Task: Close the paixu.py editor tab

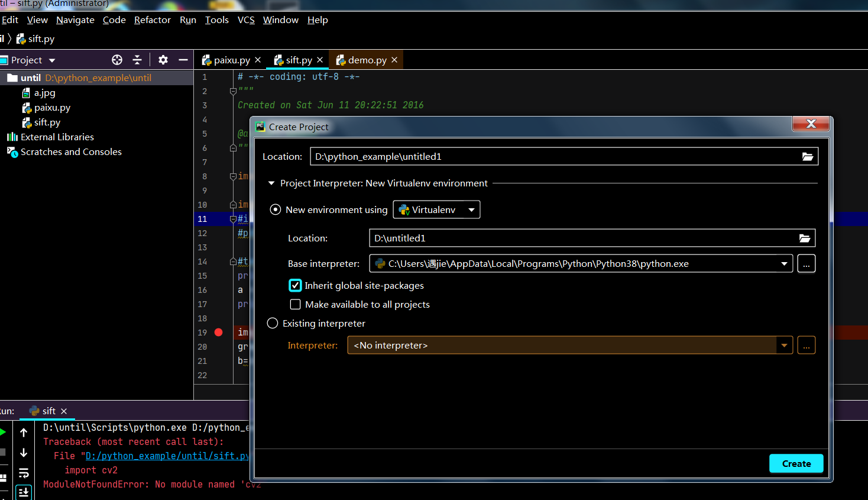Action: (258, 60)
